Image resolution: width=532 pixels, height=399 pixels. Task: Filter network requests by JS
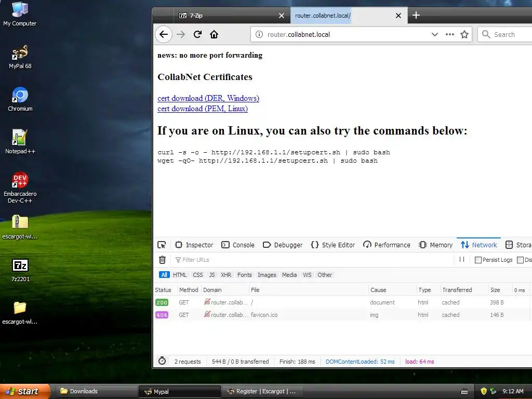(212, 275)
